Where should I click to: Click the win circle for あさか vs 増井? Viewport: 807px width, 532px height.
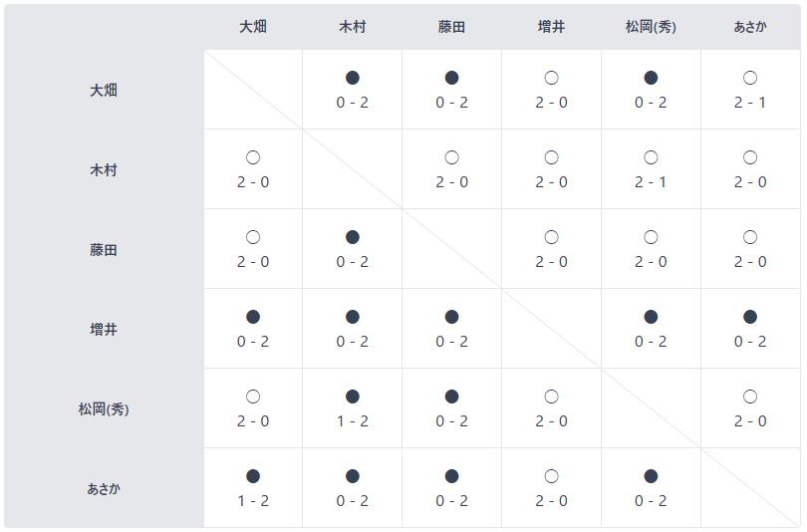[551, 476]
